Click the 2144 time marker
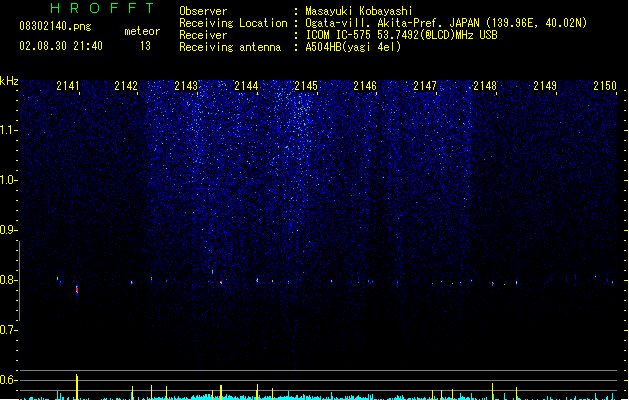Image resolution: width=629 pixels, height=400 pixels. click(x=246, y=86)
